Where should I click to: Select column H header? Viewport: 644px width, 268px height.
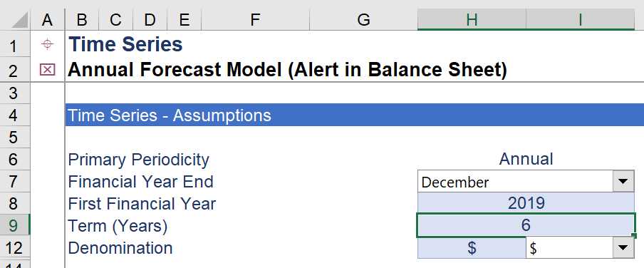click(x=472, y=20)
